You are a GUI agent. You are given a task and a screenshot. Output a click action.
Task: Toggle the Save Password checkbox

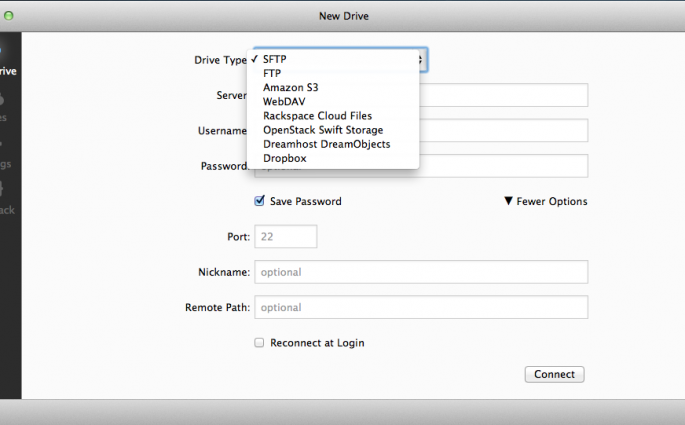tap(260, 201)
